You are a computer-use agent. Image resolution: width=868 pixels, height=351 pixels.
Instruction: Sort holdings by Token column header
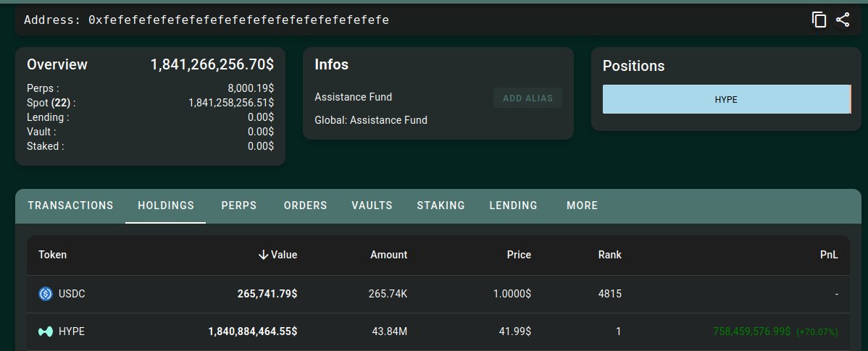(x=53, y=255)
